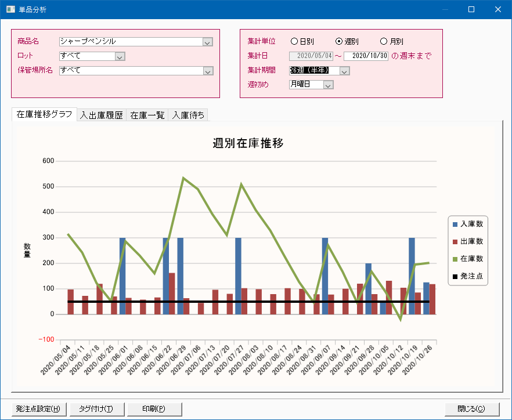512x420 pixels.
Task: Switch to the 入庫待ち tab
Action: point(188,115)
